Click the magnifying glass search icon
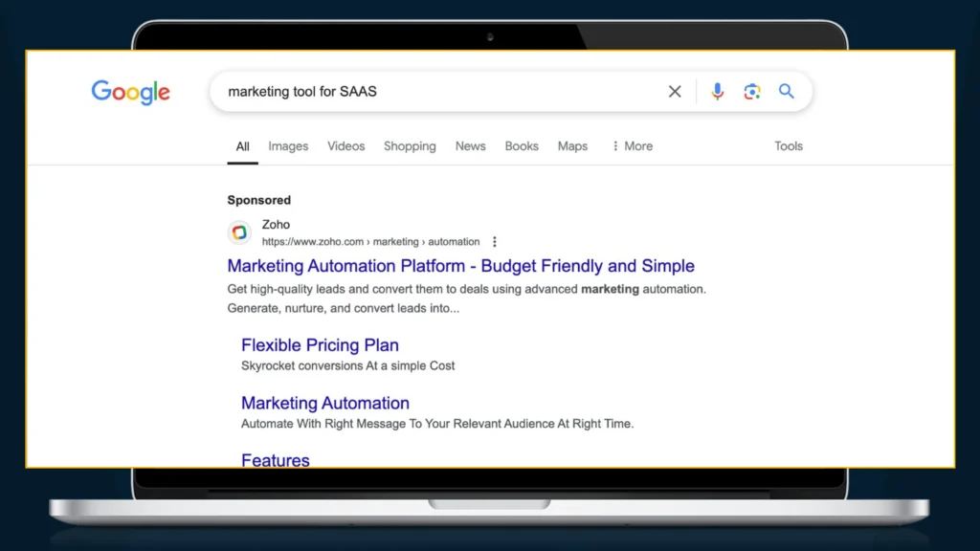The height and width of the screenshot is (551, 980). [787, 91]
